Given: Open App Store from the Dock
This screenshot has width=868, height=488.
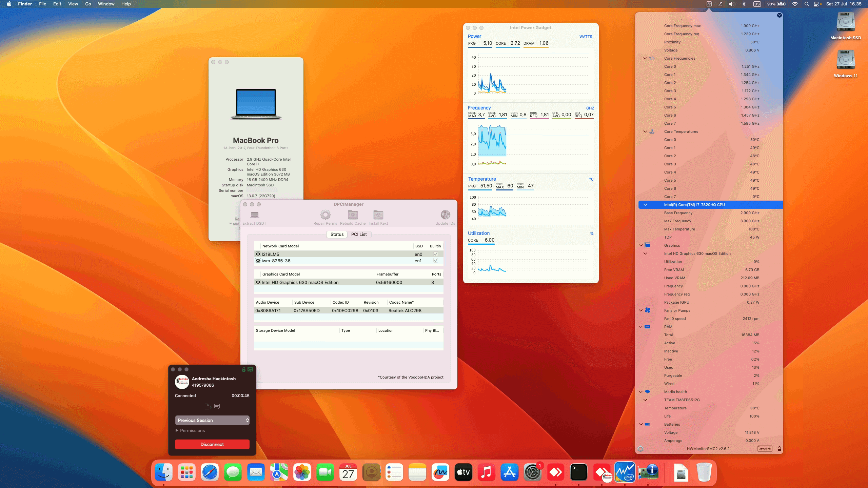Looking at the screenshot, I should [x=509, y=472].
